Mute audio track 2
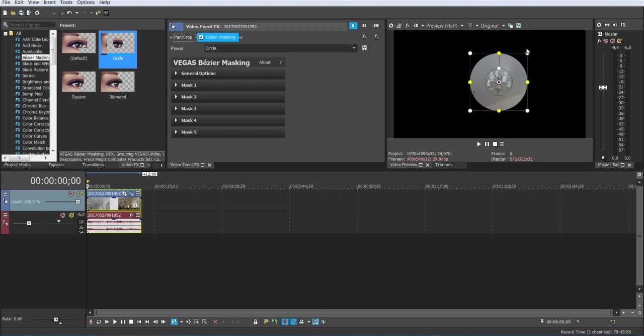 click(63, 215)
